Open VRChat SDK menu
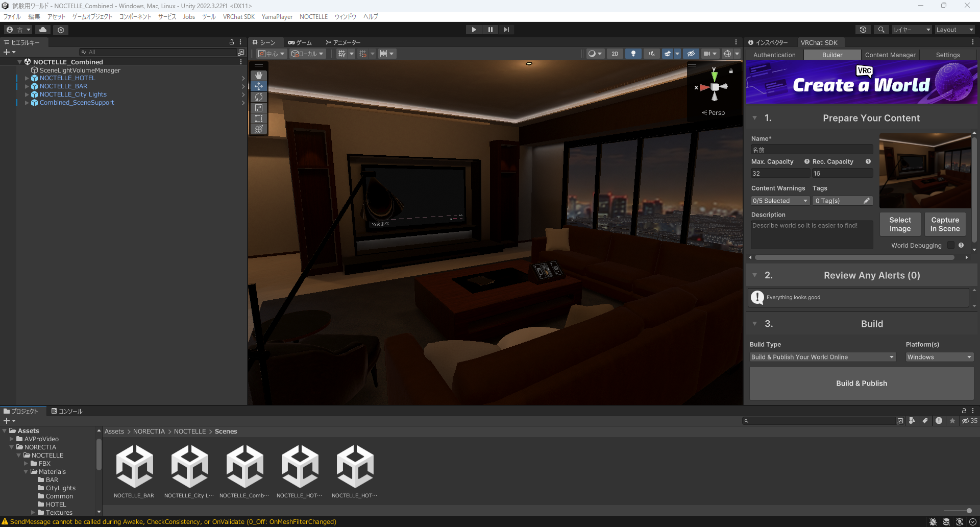The width and height of the screenshot is (980, 527). [x=238, y=16]
